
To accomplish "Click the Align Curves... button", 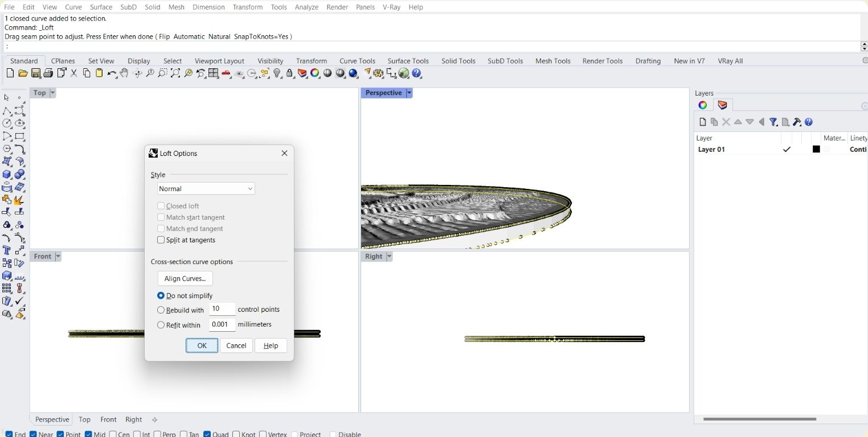I will 185,279.
